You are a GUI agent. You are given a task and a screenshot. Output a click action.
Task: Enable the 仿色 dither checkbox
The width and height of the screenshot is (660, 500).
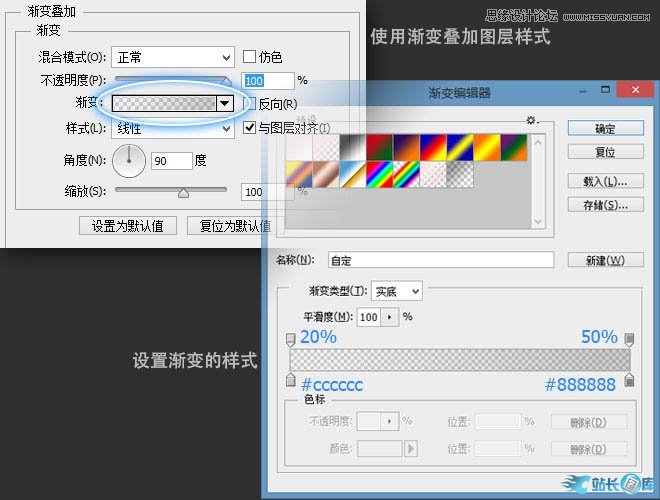tap(250, 57)
